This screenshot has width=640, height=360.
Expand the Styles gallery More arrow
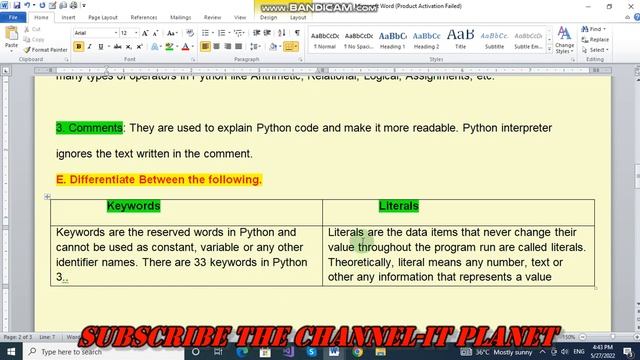(549, 50)
